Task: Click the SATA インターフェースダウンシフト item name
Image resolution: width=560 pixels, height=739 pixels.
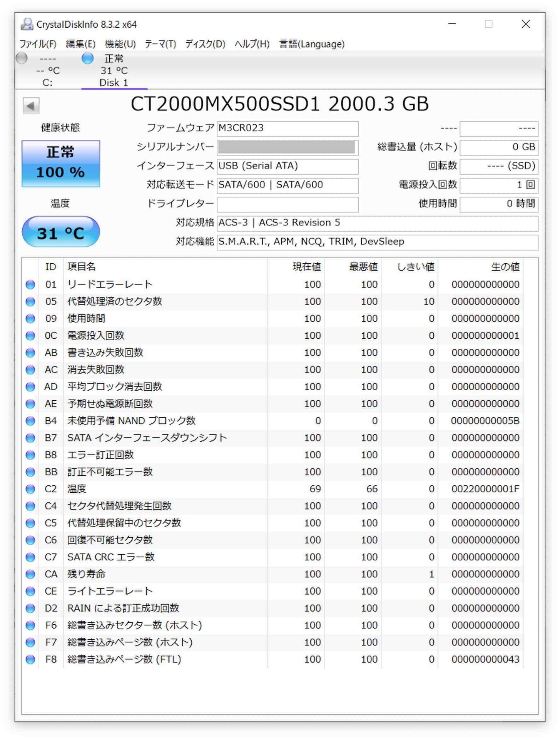Action: (147, 438)
